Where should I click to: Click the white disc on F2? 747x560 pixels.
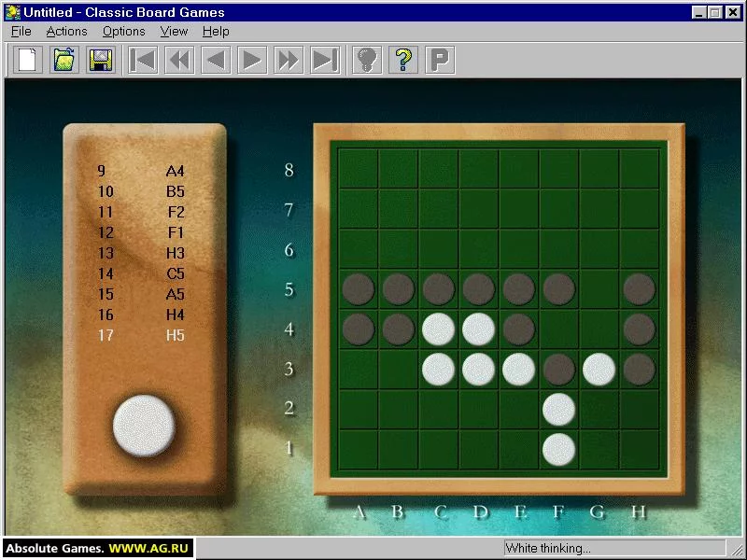click(558, 409)
